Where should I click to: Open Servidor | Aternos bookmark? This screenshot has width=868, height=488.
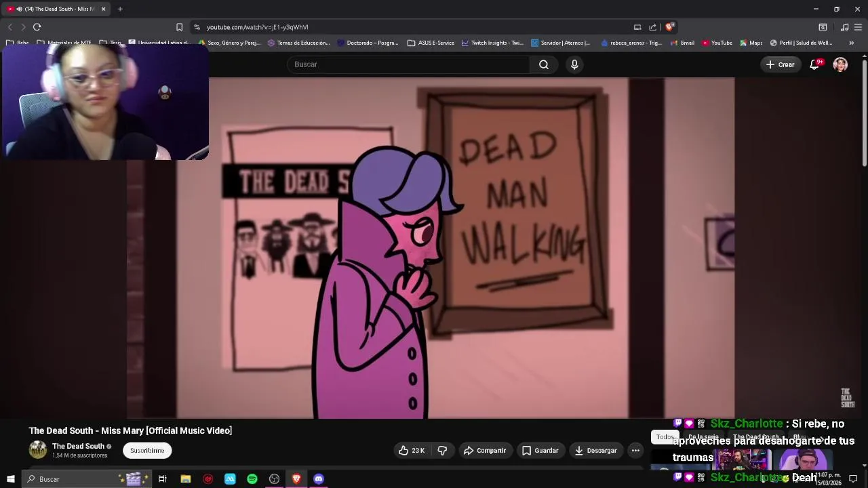[561, 43]
